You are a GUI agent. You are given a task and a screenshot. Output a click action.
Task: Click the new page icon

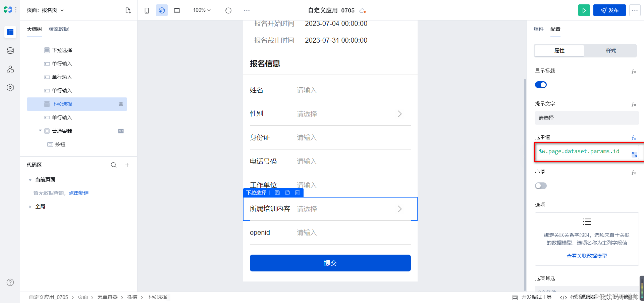click(x=128, y=10)
